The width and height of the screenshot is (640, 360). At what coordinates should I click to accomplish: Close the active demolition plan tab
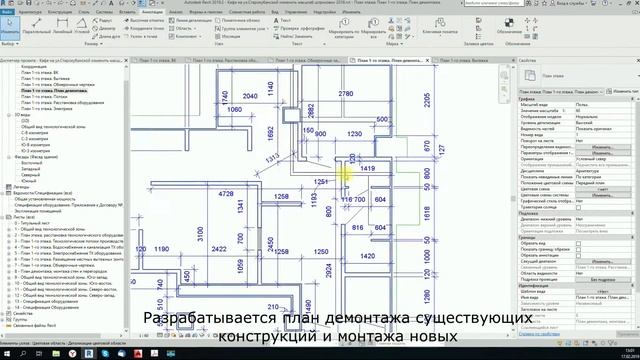[427, 60]
